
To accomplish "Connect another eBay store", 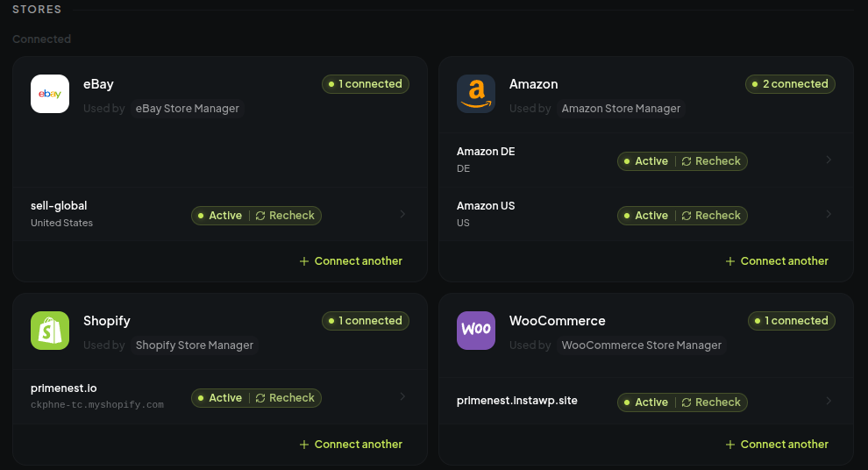I will pos(351,261).
